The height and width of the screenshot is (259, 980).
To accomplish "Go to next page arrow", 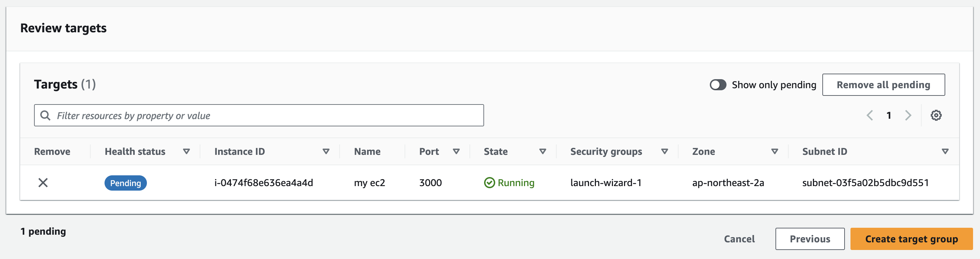I will (908, 115).
